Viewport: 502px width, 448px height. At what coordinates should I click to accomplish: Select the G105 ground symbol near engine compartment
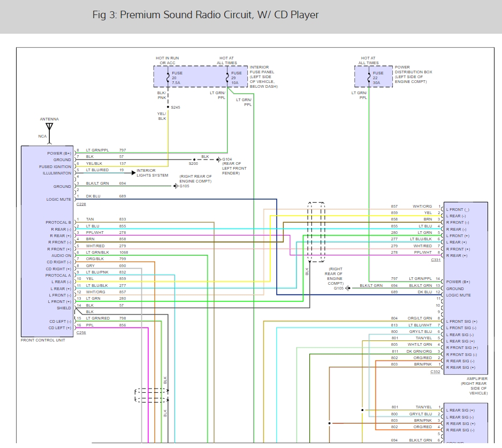point(174,186)
